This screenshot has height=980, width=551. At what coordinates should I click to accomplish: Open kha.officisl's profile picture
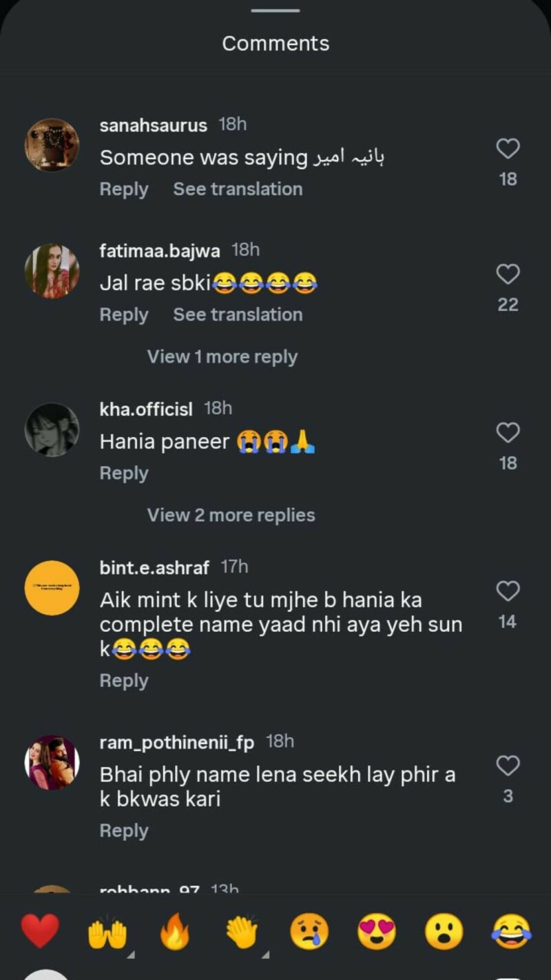click(52, 429)
